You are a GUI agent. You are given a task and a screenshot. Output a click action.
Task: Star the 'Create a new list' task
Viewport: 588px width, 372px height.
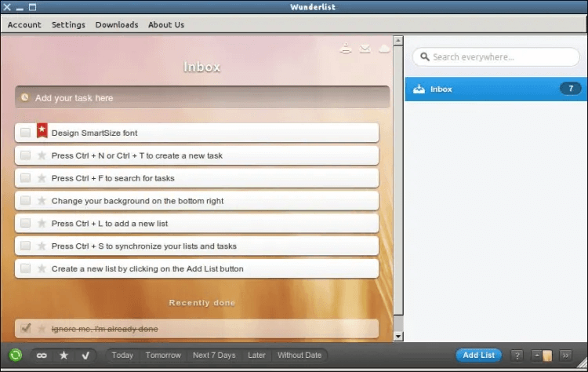pyautogui.click(x=42, y=268)
